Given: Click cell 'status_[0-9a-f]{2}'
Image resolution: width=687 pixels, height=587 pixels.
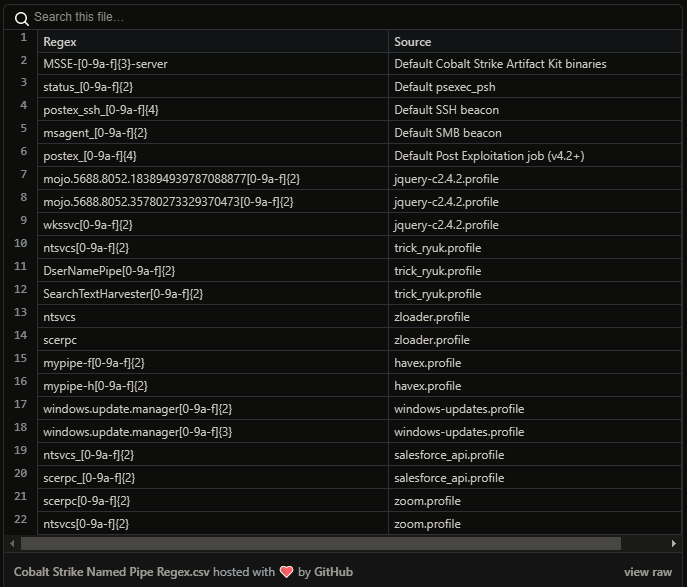Looking at the screenshot, I should point(213,87).
